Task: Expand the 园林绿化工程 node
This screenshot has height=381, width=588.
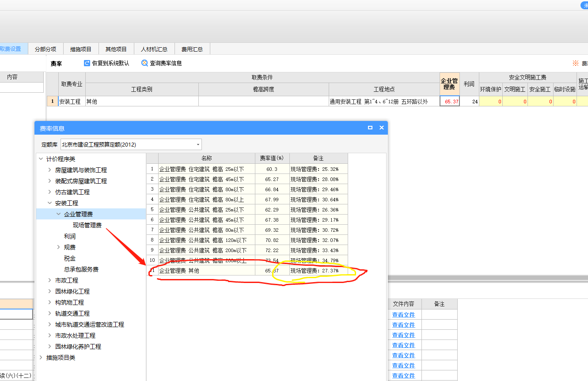Action: [49, 291]
